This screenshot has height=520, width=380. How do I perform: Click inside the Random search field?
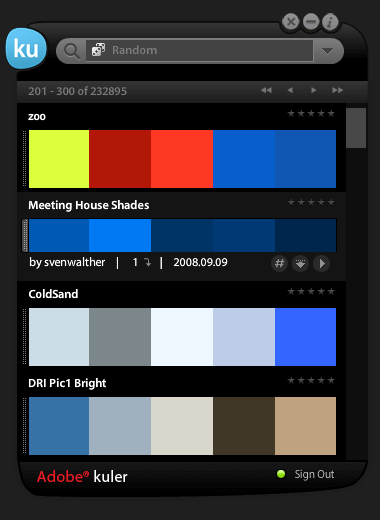click(x=199, y=50)
